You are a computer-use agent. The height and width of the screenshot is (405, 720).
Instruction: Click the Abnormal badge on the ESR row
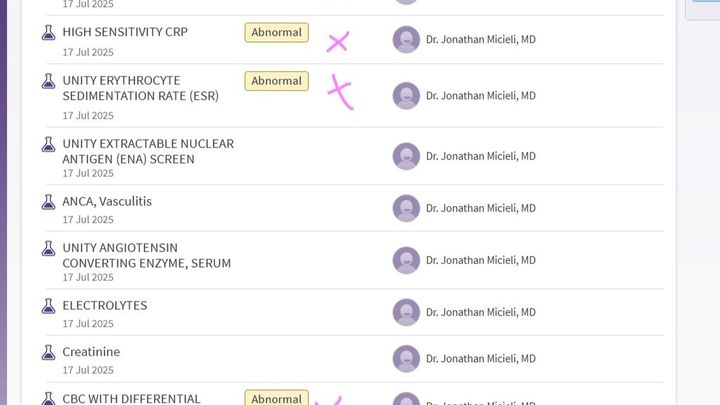276,81
